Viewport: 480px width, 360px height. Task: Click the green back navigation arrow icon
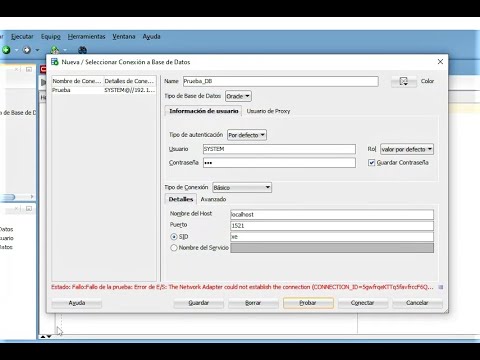6,50
